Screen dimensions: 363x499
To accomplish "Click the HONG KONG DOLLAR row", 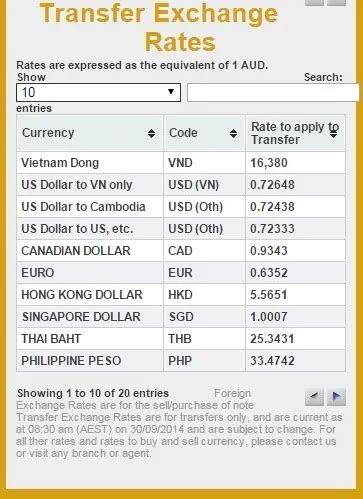I will [181, 295].
